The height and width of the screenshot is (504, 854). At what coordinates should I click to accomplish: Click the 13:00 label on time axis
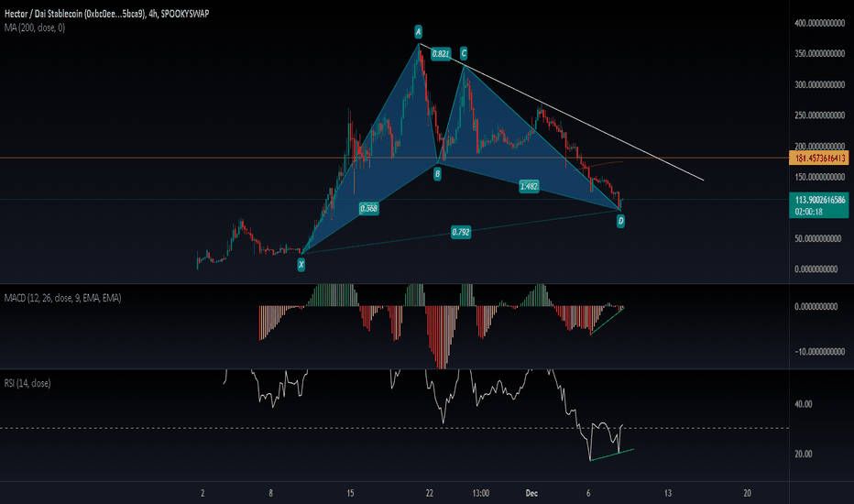(x=480, y=493)
